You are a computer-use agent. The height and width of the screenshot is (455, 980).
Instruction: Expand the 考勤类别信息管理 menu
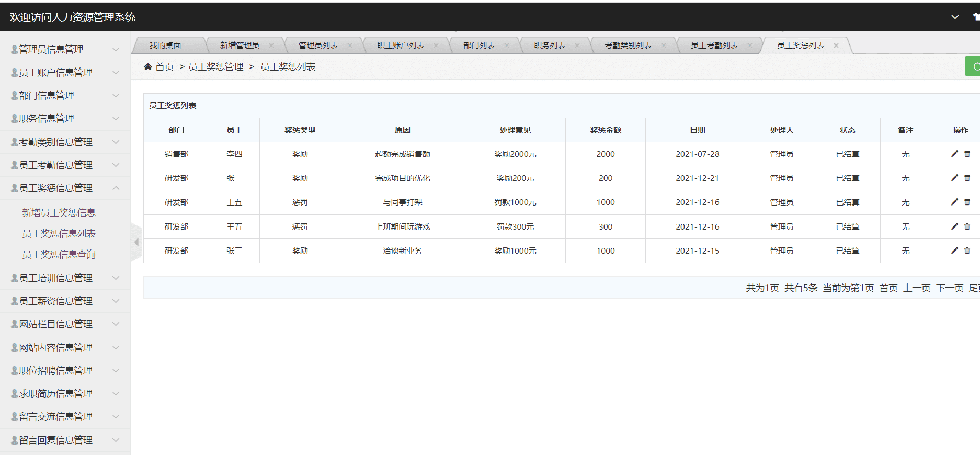coord(65,142)
